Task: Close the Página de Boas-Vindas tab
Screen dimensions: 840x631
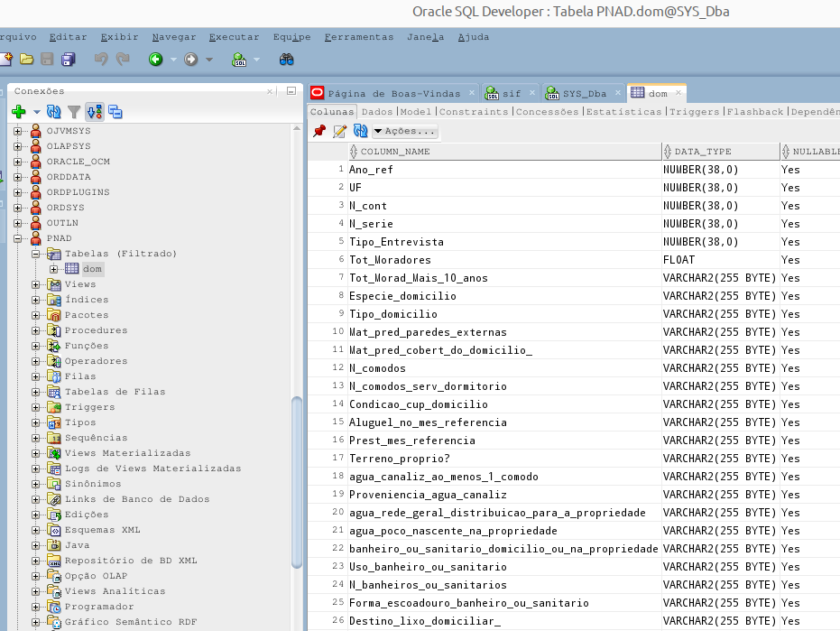Action: 472,93
